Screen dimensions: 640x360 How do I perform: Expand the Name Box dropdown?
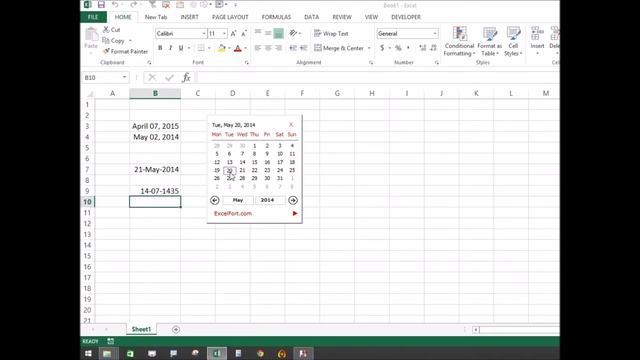click(124, 78)
